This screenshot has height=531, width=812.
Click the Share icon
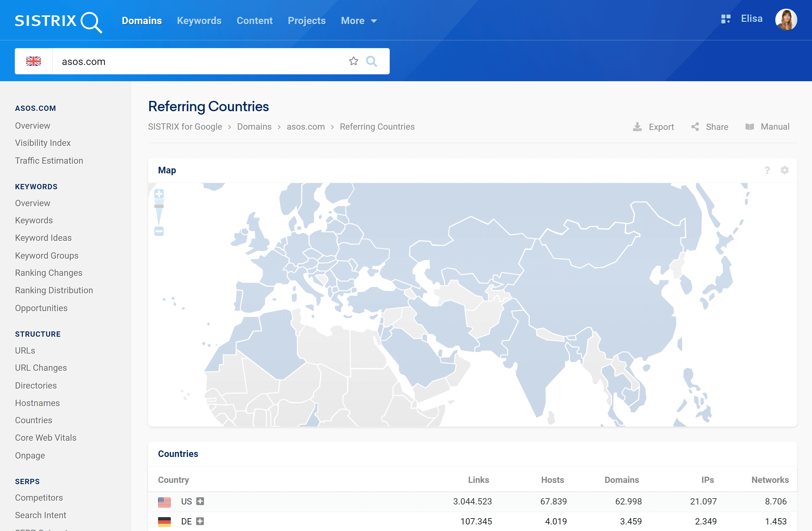[x=695, y=127]
